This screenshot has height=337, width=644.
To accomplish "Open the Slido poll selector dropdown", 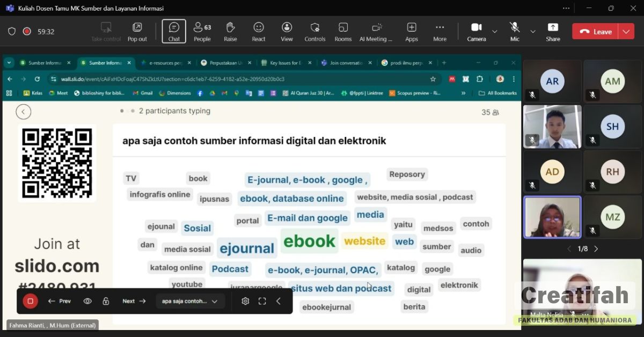I will 191,301.
